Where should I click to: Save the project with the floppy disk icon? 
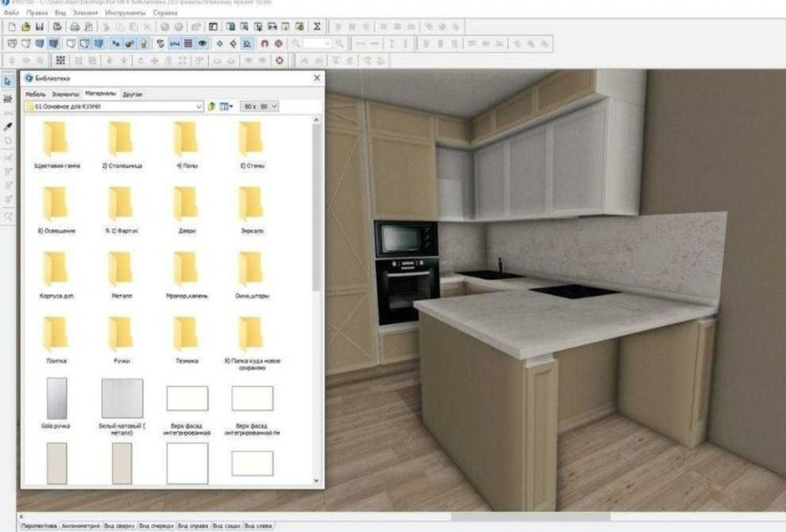39,27
